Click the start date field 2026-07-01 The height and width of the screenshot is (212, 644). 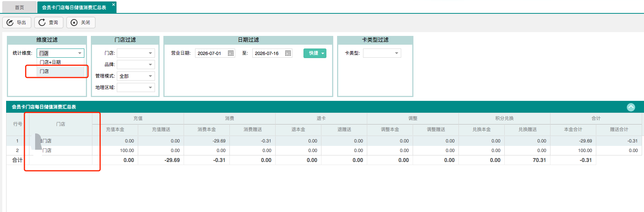211,53
